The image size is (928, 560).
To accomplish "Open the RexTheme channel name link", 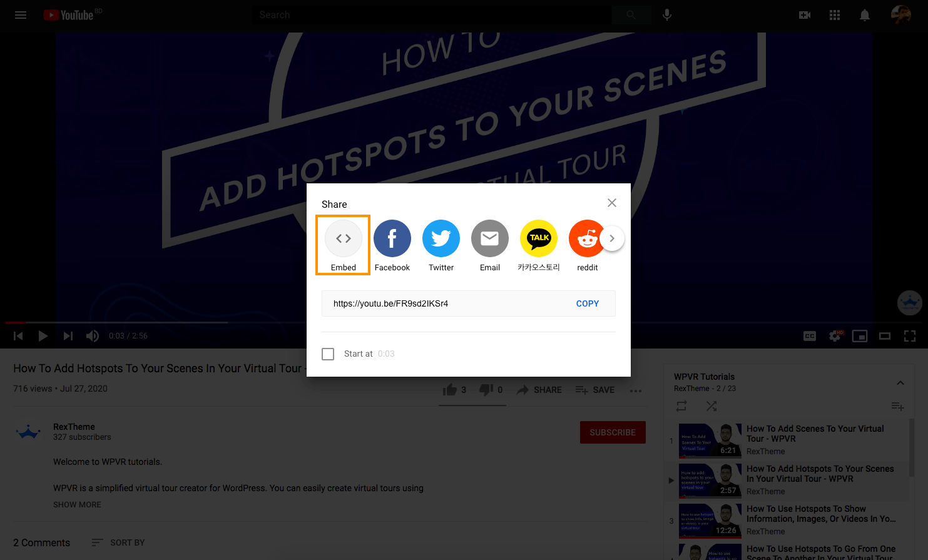I will pos(74,427).
